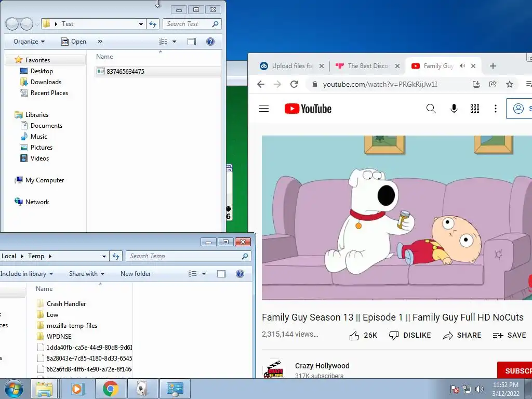This screenshot has width=532, height=399.
Task: Click DISLIKE under the video
Action: (409, 336)
